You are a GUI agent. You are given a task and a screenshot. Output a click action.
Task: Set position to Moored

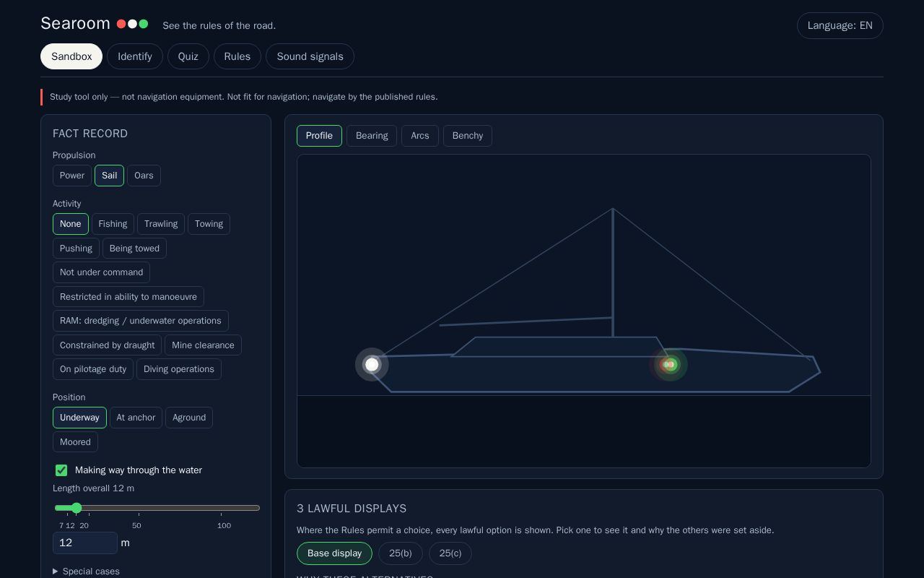(75, 442)
